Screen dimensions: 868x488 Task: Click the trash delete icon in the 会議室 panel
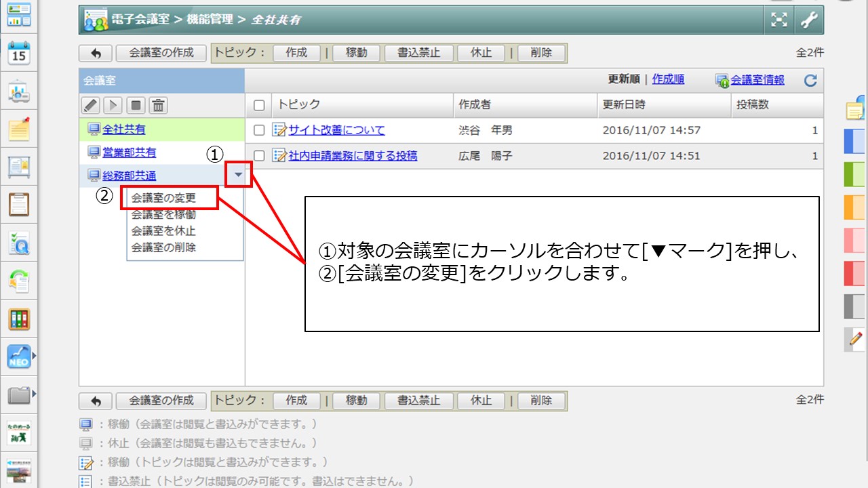pyautogui.click(x=158, y=105)
